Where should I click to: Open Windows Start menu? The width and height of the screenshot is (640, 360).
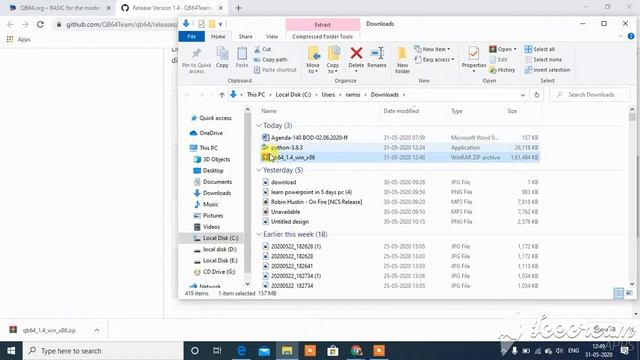tap(11, 351)
